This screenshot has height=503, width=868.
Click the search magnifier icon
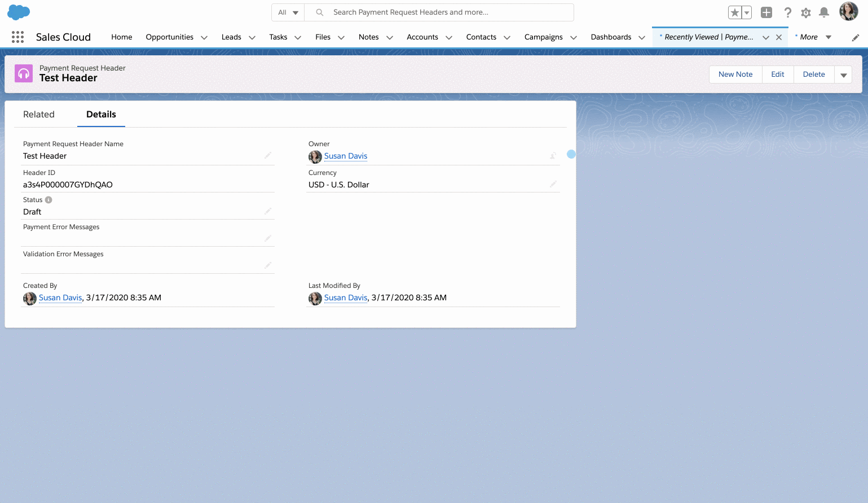pos(319,12)
